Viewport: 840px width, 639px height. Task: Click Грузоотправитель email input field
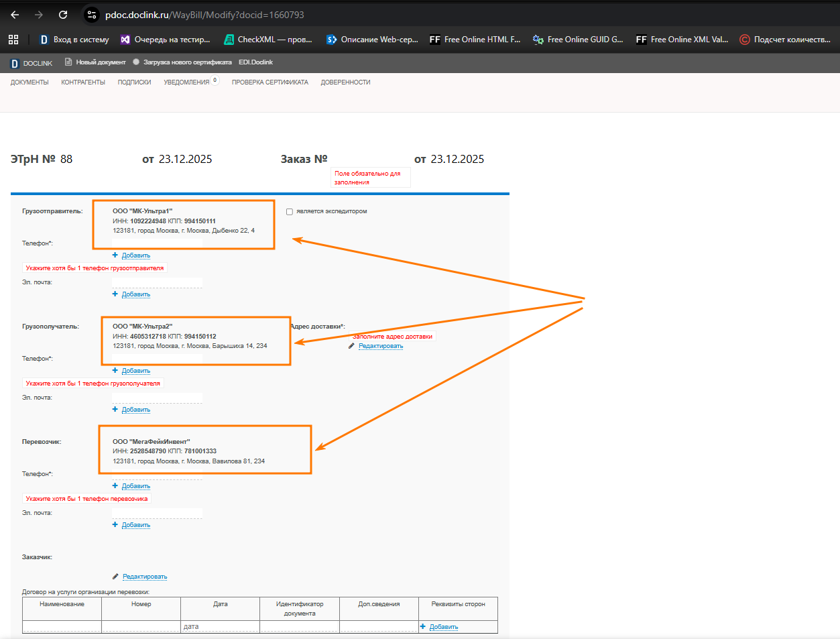tap(157, 282)
